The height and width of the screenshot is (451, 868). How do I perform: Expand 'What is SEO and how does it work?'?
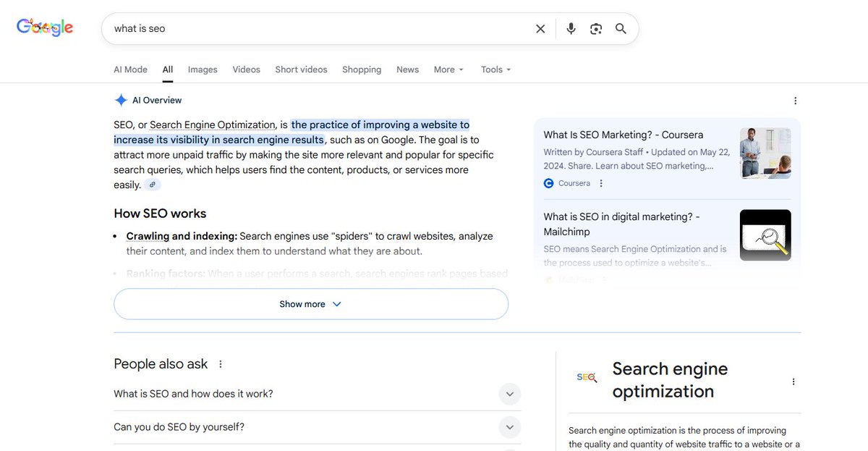pos(317,394)
